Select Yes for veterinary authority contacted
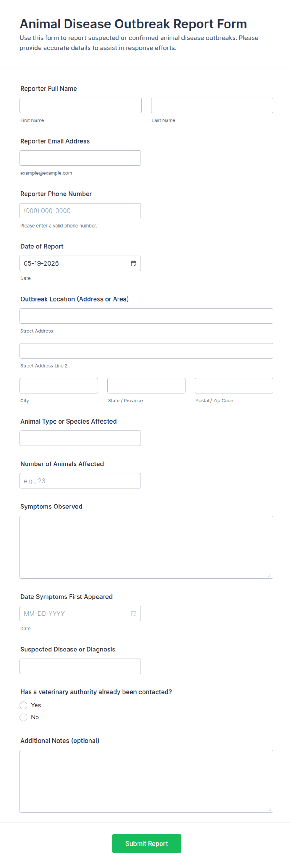The width and height of the screenshot is (290, 868). tap(23, 705)
